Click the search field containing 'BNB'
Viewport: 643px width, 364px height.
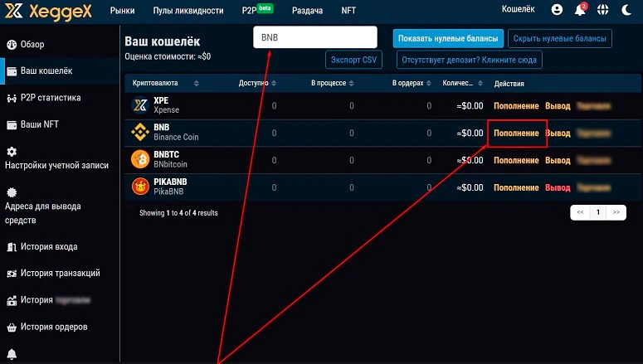coord(315,37)
